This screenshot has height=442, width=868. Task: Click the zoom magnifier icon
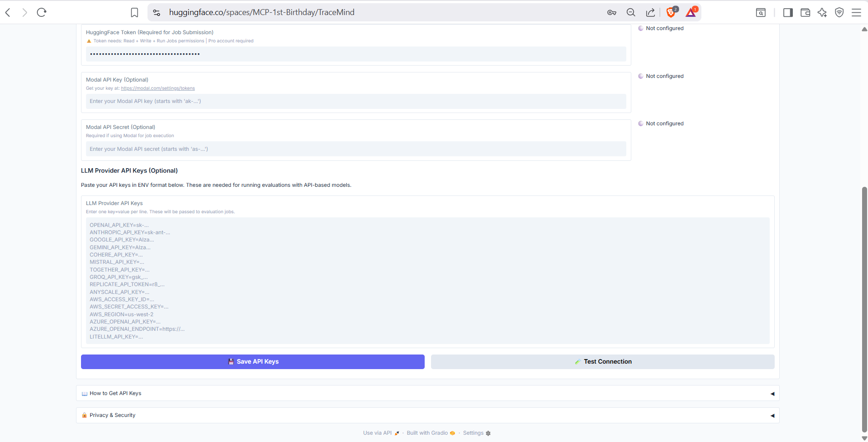pos(631,12)
